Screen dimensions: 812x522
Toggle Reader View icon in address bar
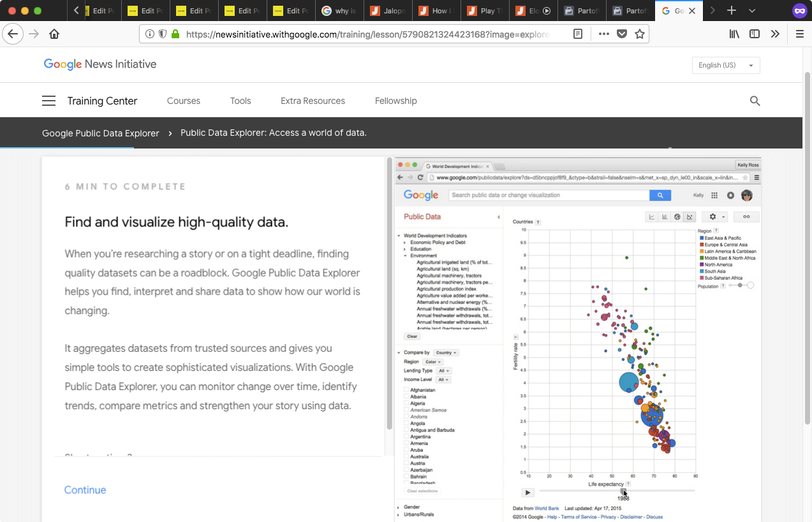[578, 34]
